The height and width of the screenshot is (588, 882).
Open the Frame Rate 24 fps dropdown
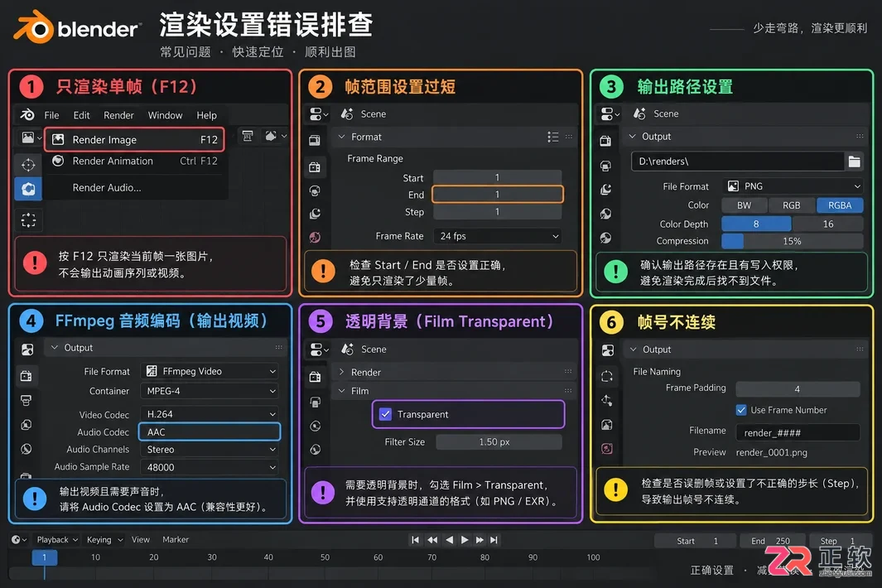coord(497,236)
